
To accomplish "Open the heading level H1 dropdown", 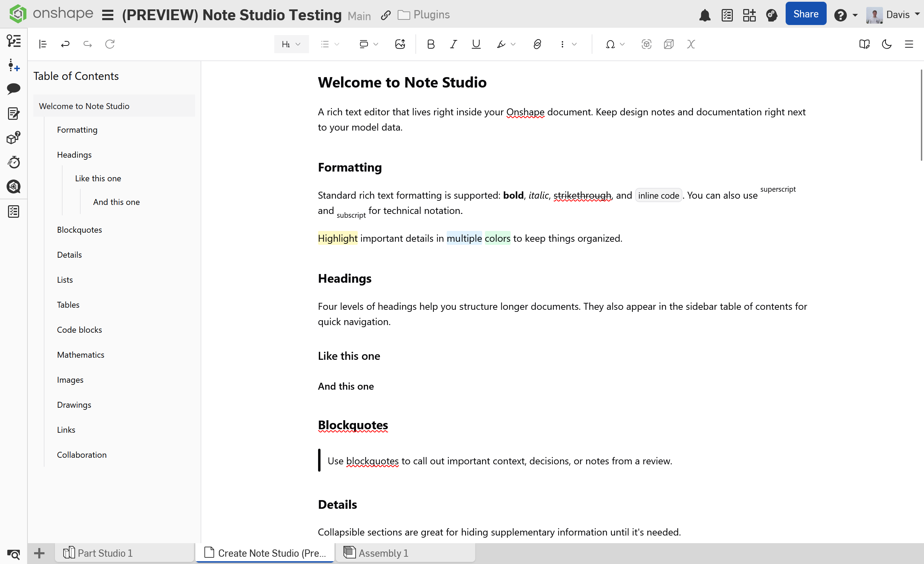I will point(291,44).
